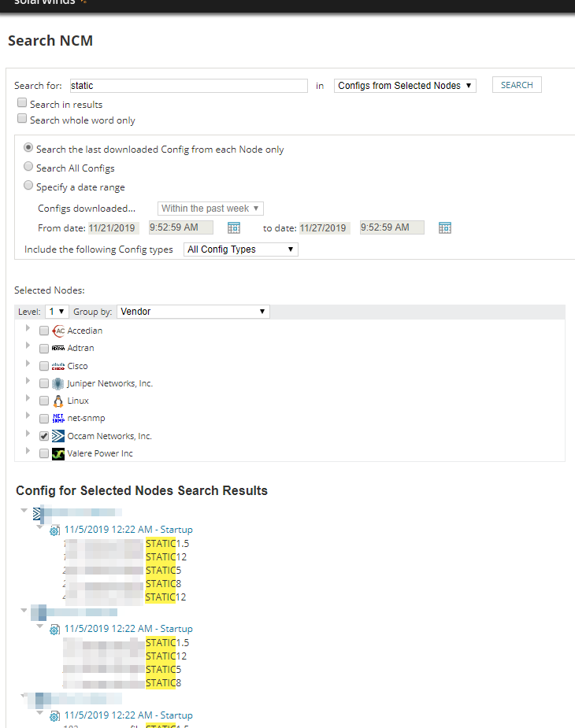Choose the Specify a date range option
This screenshot has width=575, height=728.
(28, 185)
